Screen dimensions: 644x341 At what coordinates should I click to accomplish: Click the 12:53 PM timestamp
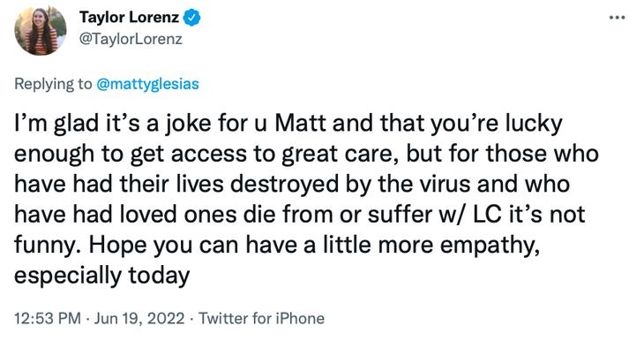48,318
